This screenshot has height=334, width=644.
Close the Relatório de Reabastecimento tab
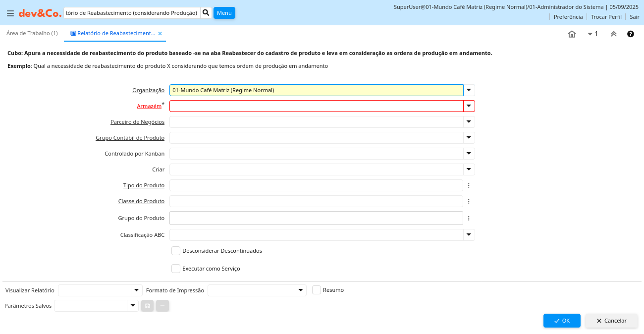pyautogui.click(x=160, y=33)
